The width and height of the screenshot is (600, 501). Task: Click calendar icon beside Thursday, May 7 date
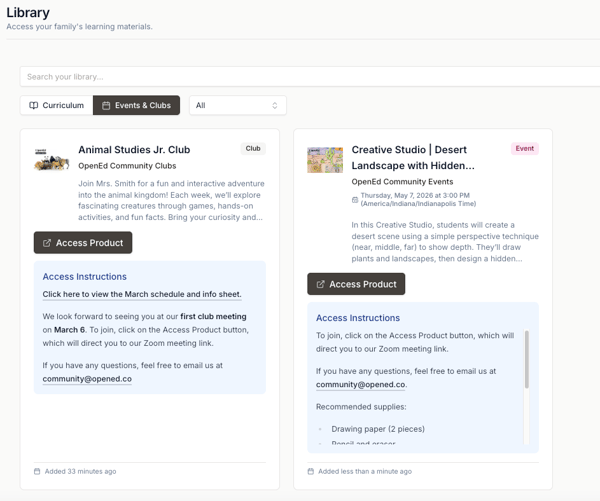(x=355, y=200)
